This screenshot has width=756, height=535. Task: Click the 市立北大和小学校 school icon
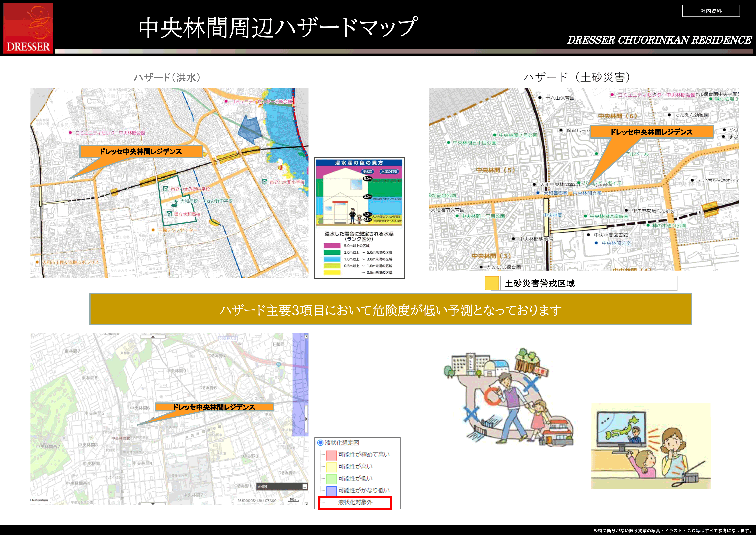pos(264,182)
